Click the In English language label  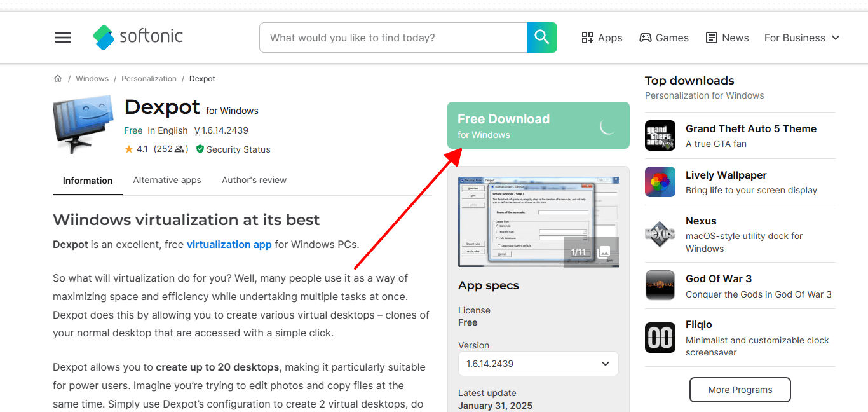click(x=168, y=130)
